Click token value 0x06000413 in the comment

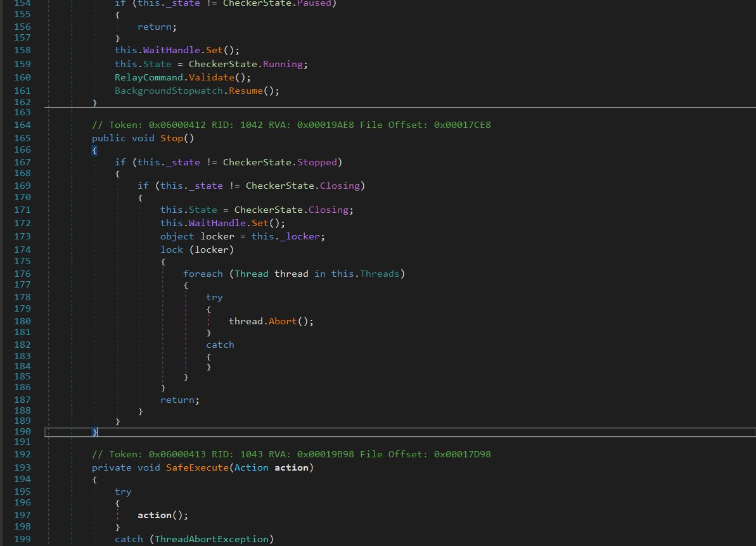coord(177,454)
